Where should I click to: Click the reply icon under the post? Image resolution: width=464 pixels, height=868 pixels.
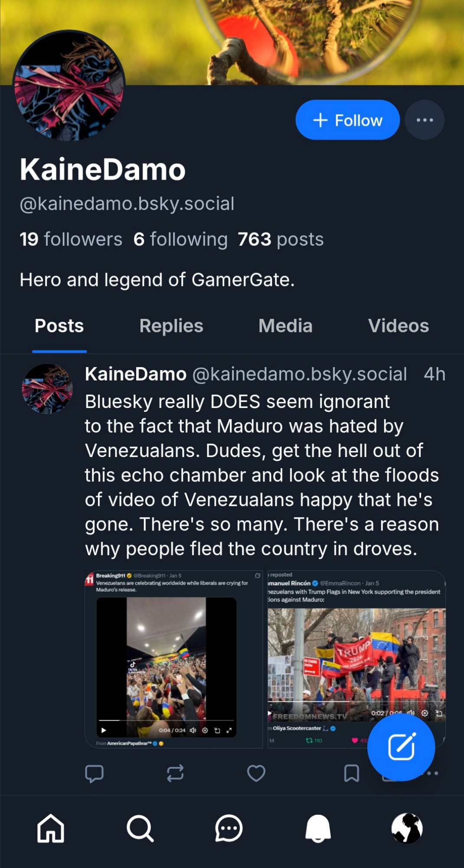tap(94, 773)
